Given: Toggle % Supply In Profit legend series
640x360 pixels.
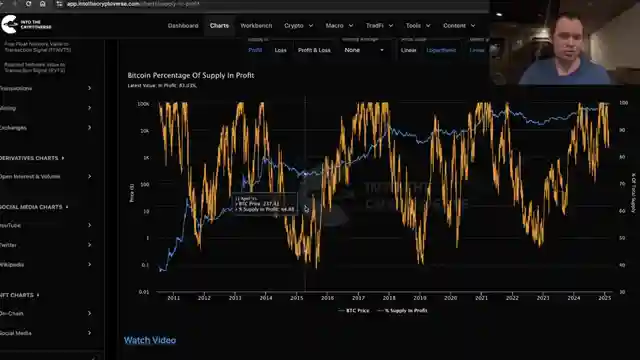Looking at the screenshot, I should point(402,311).
